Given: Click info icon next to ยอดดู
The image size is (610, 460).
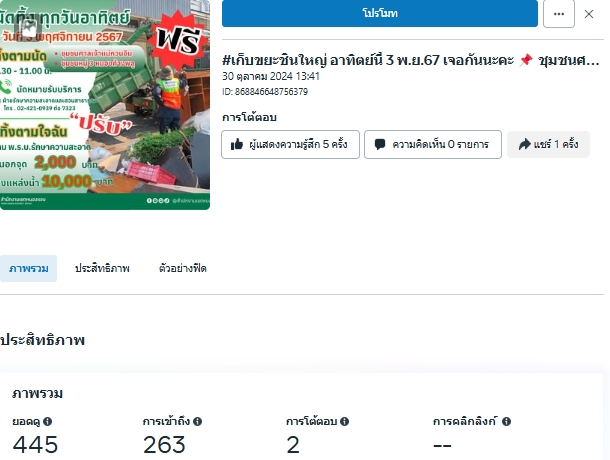Looking at the screenshot, I should 47,421.
